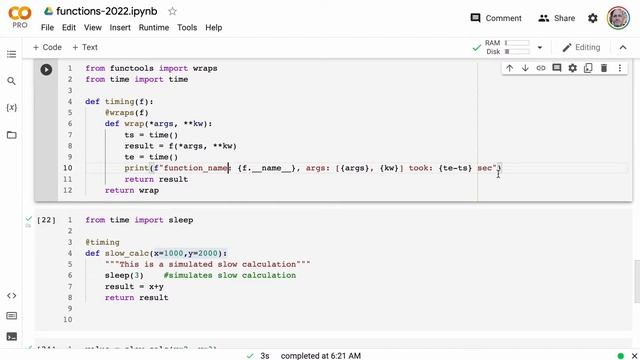Click the Colab PRO logo
Screen dimensions: 640x360
coord(20,18)
